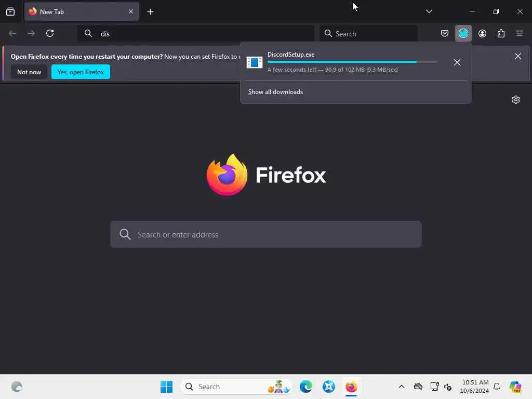This screenshot has height=399, width=532.
Task: Open the Copilot preview taskbar icon
Action: 515,387
